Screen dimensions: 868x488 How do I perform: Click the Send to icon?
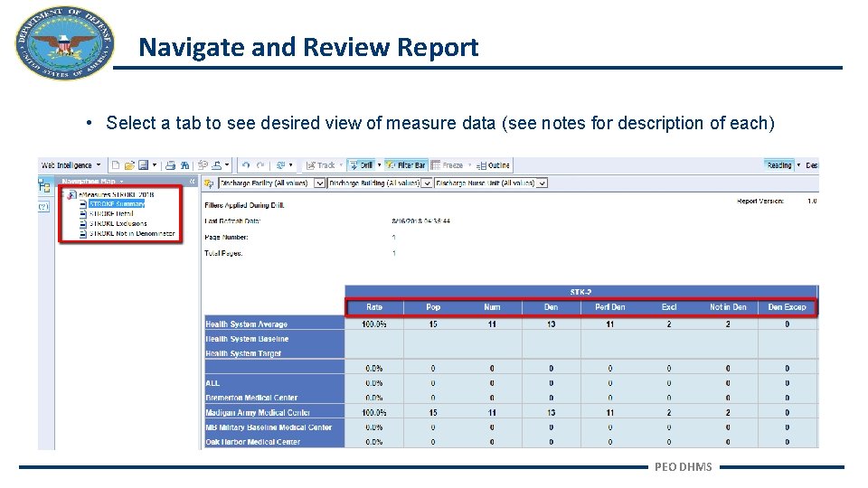pos(203,164)
